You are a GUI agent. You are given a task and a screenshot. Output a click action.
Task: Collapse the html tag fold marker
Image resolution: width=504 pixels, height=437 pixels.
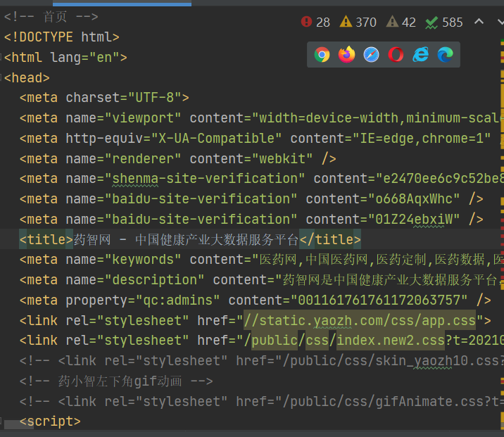coord(1,58)
